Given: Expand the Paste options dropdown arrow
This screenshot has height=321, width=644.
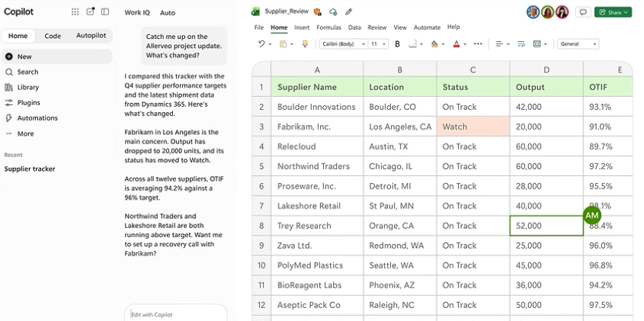Looking at the screenshot, I should pos(292,44).
